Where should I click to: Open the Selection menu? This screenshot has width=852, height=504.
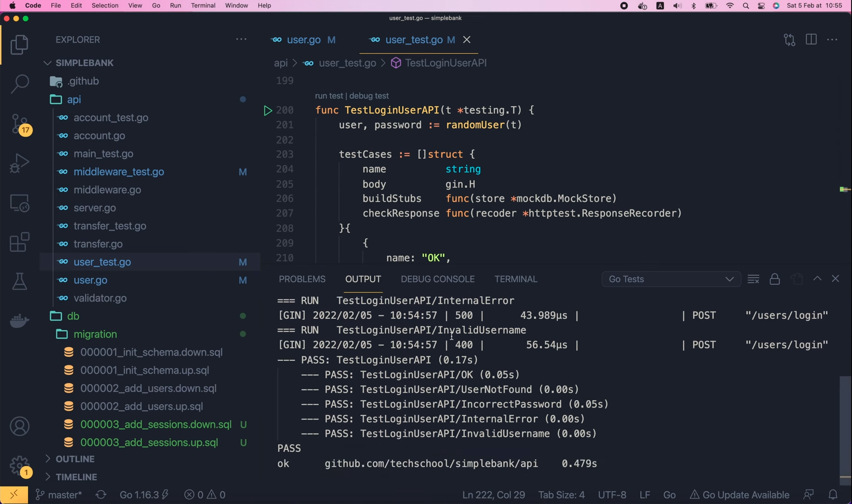point(105,6)
